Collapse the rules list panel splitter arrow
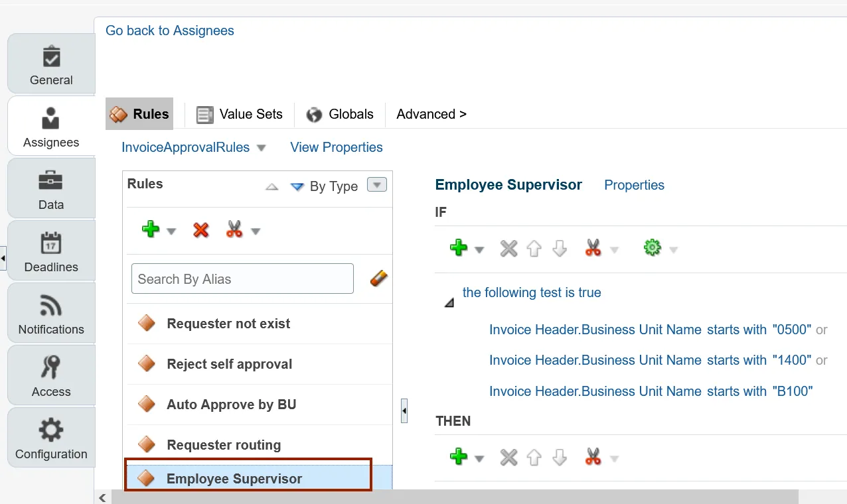This screenshot has height=504, width=847. click(404, 411)
